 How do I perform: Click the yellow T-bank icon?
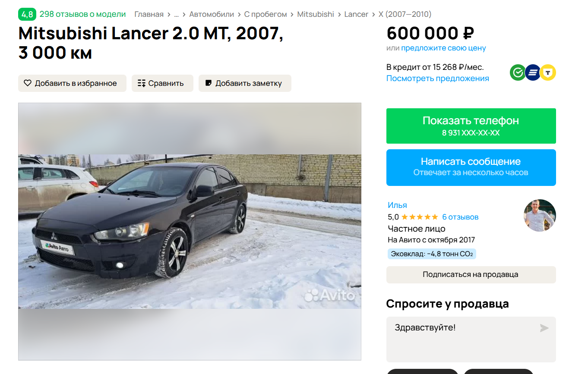coord(548,72)
